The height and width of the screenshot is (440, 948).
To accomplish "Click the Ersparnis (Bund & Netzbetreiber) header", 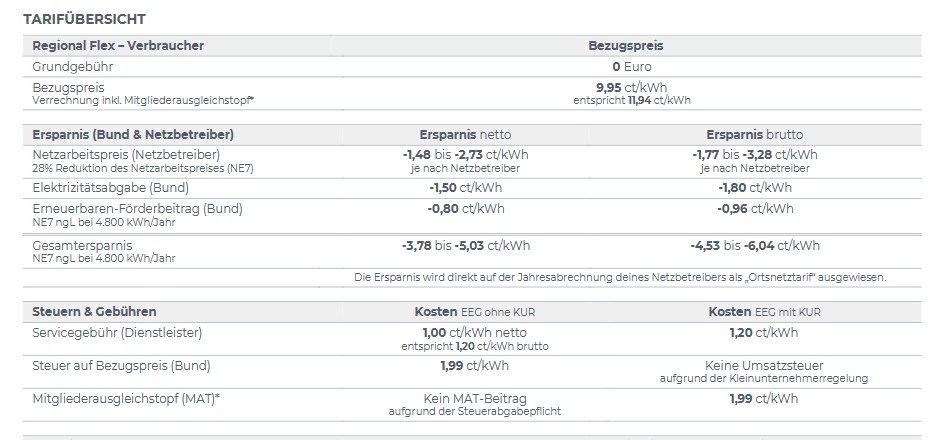I will pyautogui.click(x=133, y=134).
